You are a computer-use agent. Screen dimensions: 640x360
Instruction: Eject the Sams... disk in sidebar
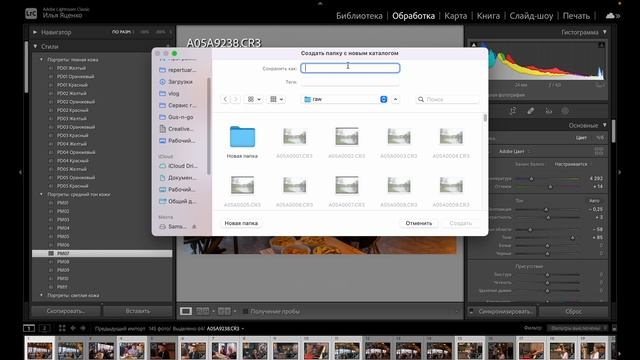194,227
